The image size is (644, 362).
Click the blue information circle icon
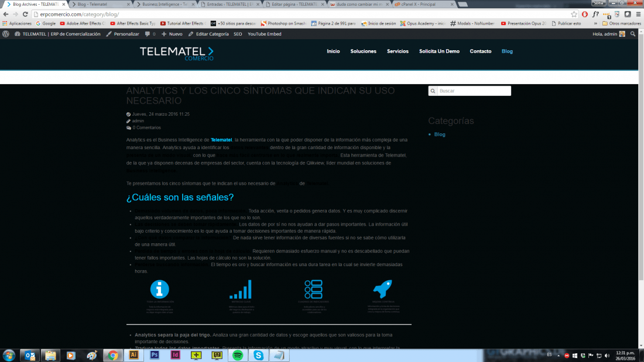pyautogui.click(x=160, y=289)
